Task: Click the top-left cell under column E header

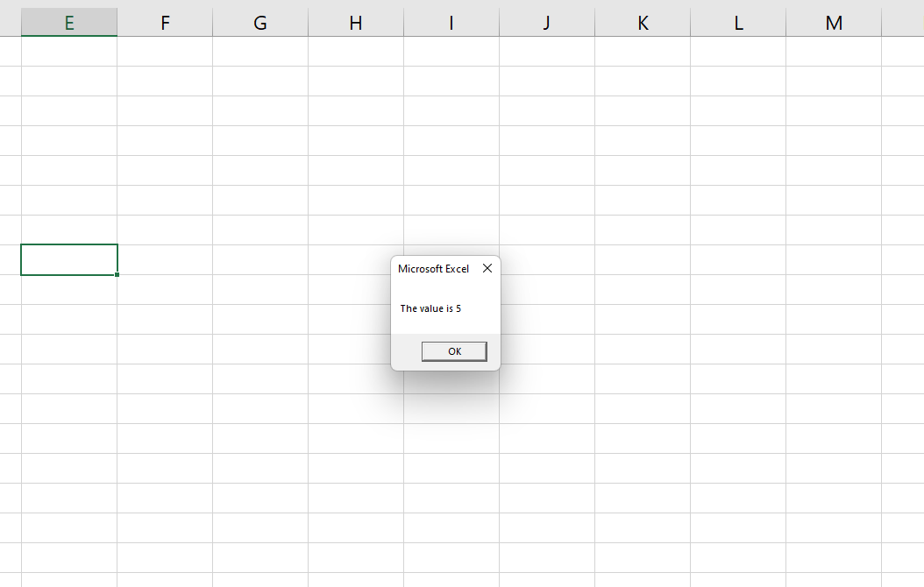Action: click(x=68, y=50)
